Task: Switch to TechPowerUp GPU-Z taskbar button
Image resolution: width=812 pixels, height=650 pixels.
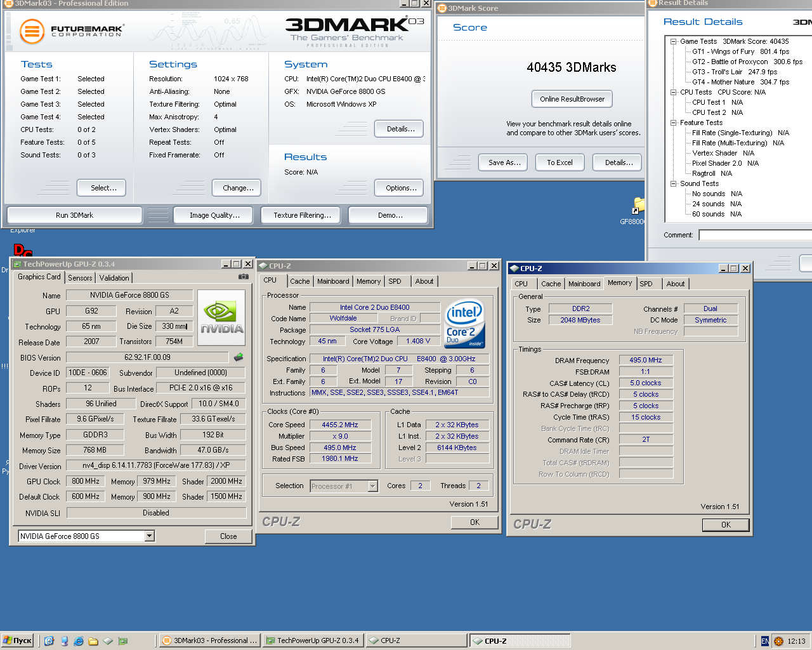Action: (x=313, y=641)
